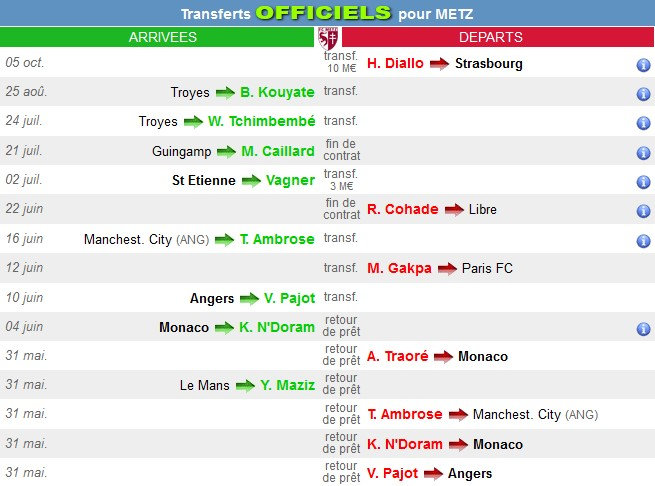Click St Etienne club name
This screenshot has height=486, width=655.
pos(204,180)
